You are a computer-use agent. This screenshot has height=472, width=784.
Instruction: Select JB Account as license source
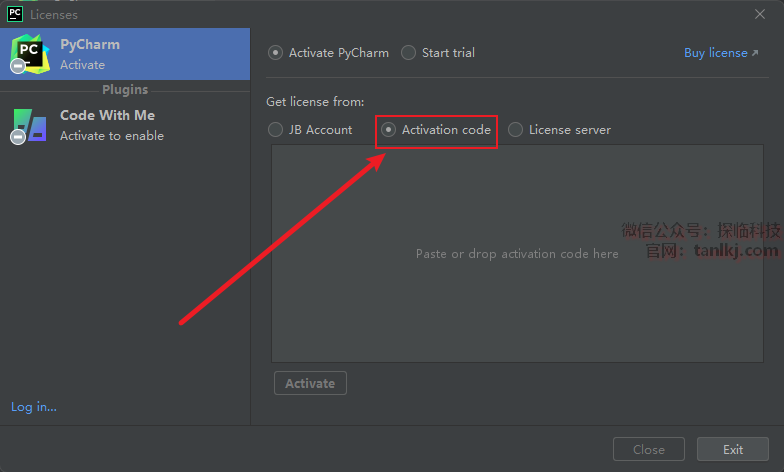coord(276,130)
